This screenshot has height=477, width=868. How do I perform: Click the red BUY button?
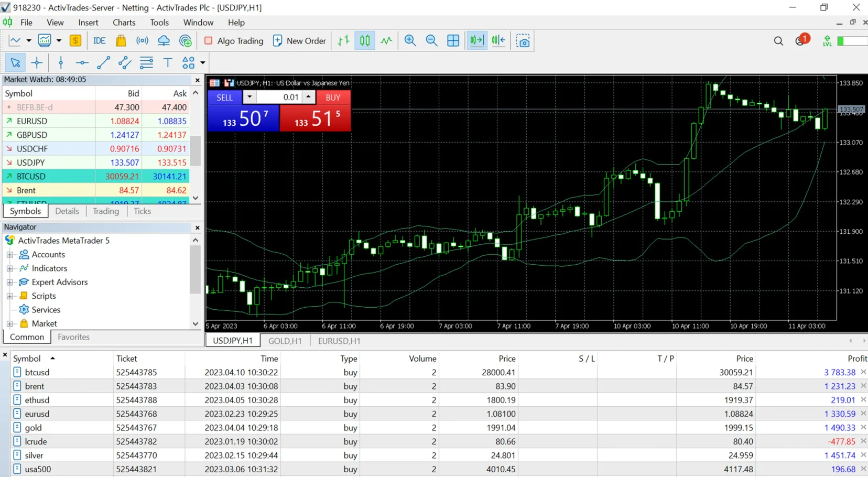tap(333, 97)
